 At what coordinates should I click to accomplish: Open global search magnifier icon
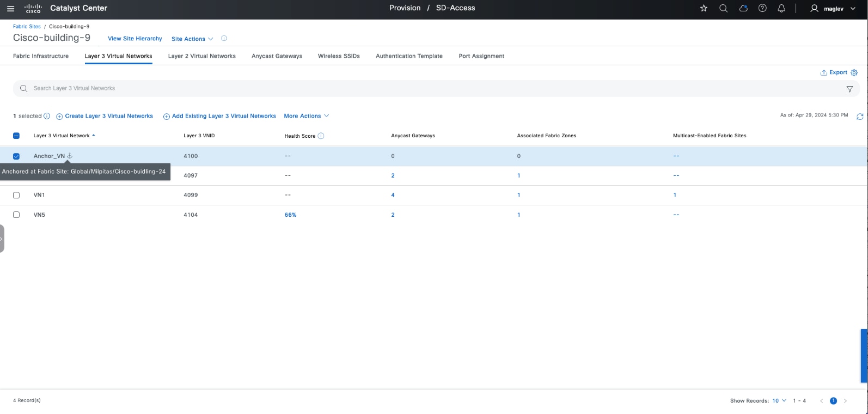723,8
